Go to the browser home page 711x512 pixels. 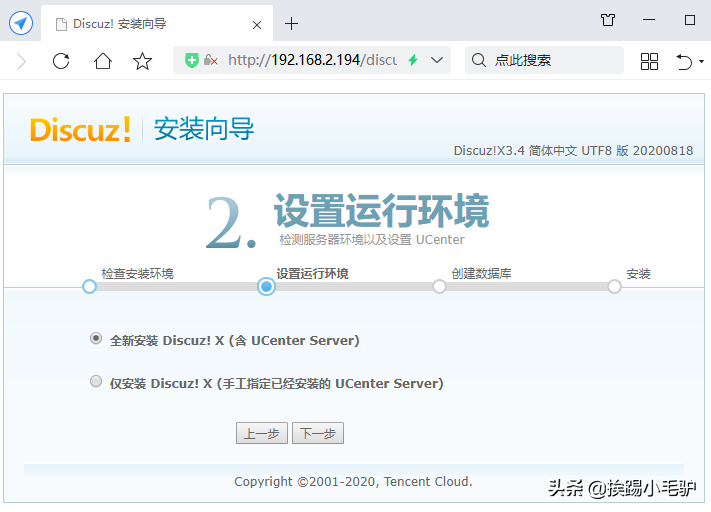[102, 61]
